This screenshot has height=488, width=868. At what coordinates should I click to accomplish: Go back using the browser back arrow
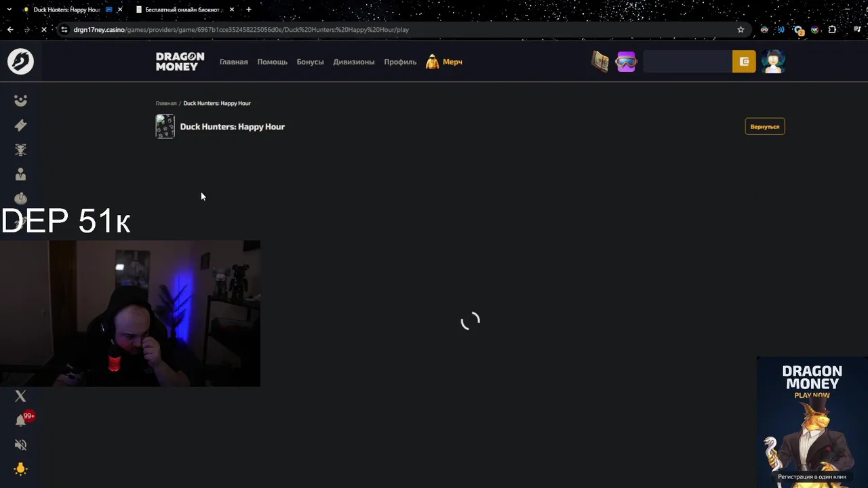[10, 29]
